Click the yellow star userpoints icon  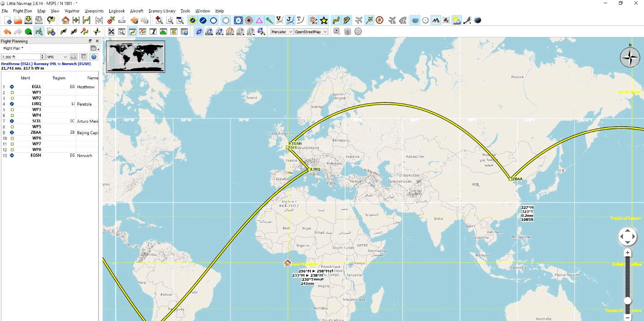click(324, 20)
